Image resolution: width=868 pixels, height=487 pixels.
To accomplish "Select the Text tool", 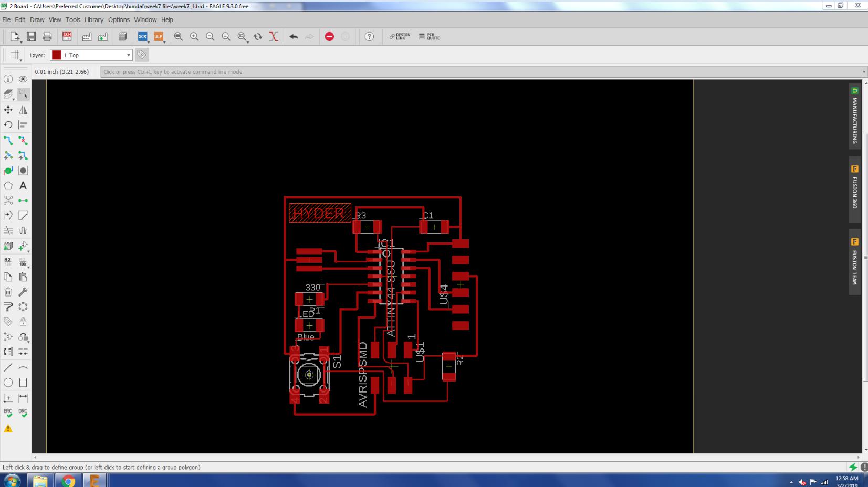I will 23,186.
